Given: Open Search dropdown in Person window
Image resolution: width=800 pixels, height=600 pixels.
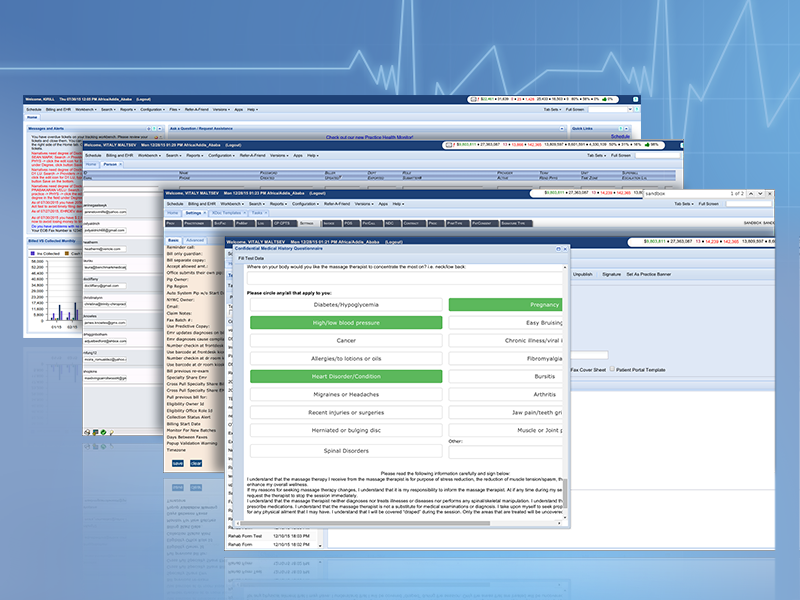Looking at the screenshot, I should pos(173,155).
